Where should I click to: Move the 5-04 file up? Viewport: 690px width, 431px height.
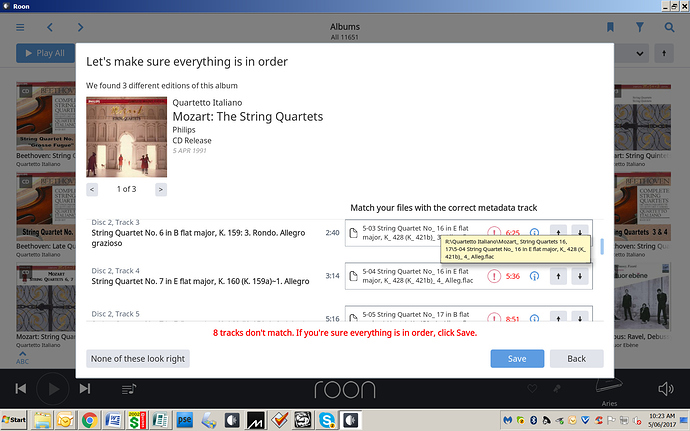point(558,276)
